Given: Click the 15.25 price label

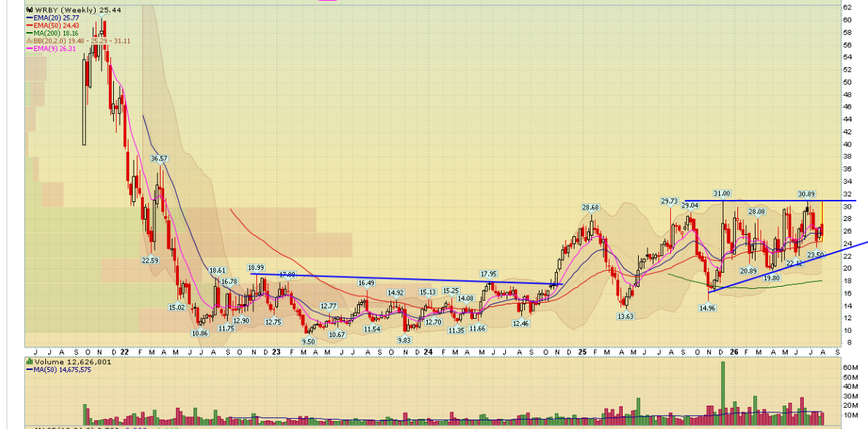Looking at the screenshot, I should click(450, 290).
